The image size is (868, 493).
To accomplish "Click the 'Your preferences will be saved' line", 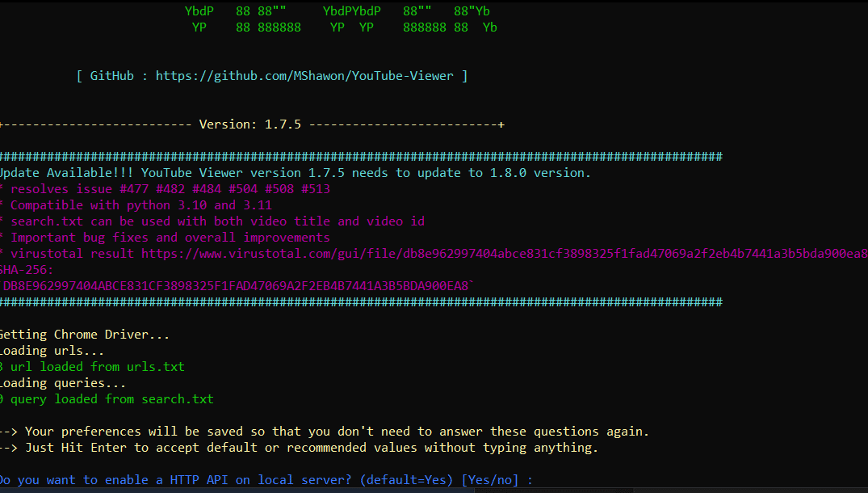I will click(337, 432).
